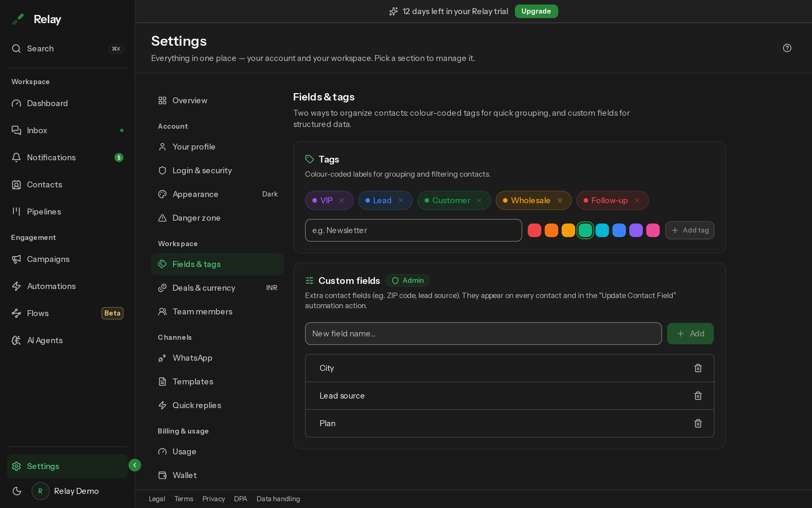Remove the VIP tag
This screenshot has height=508, width=812.
(342, 200)
